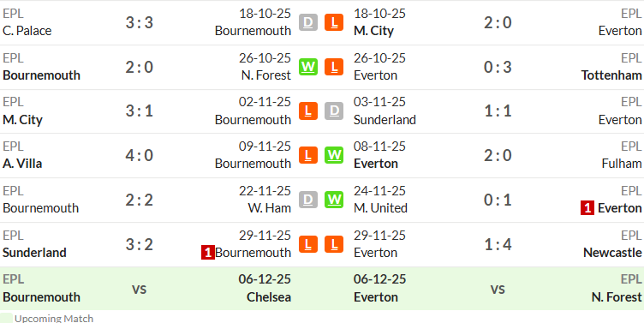Click the L badge for A. Villa vs Bournemouth
This screenshot has width=644, height=323.
308,155
